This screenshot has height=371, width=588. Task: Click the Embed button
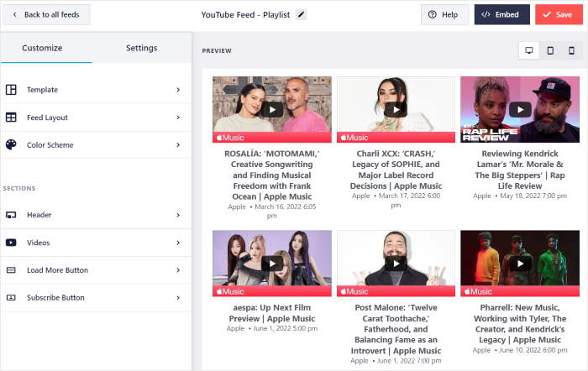click(501, 14)
